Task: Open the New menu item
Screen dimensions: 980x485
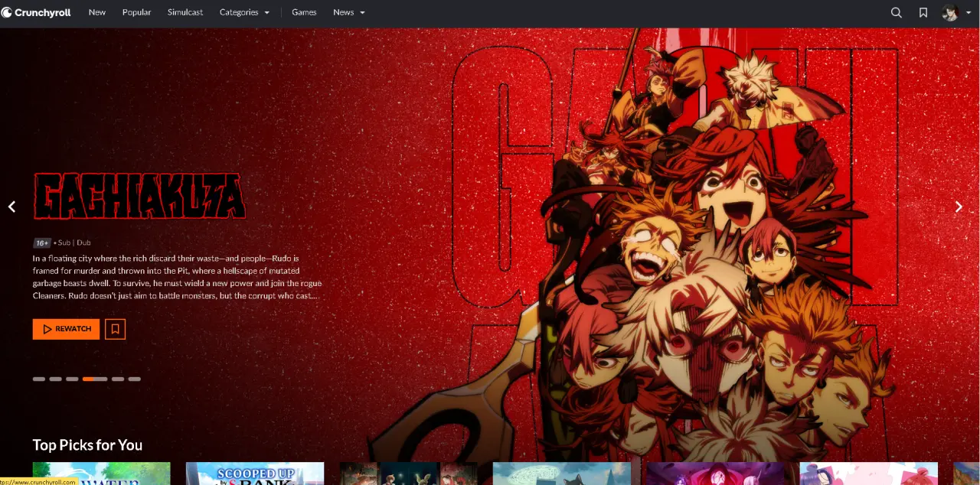Action: coord(97,12)
